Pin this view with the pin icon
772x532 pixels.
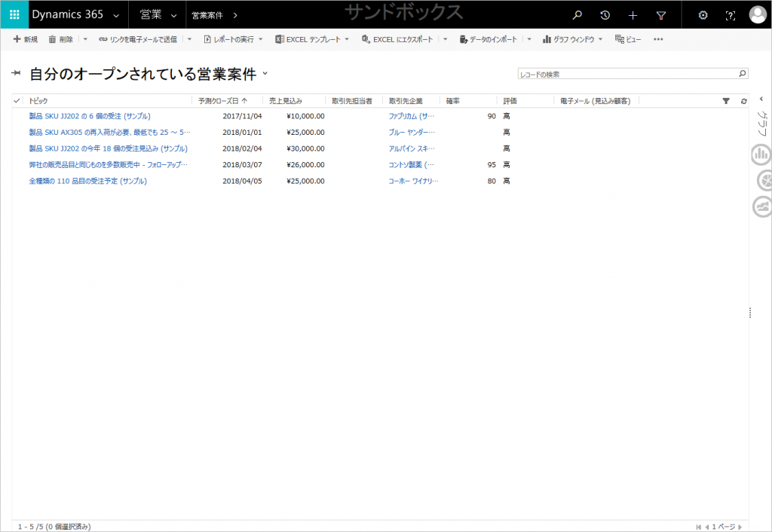pos(16,73)
